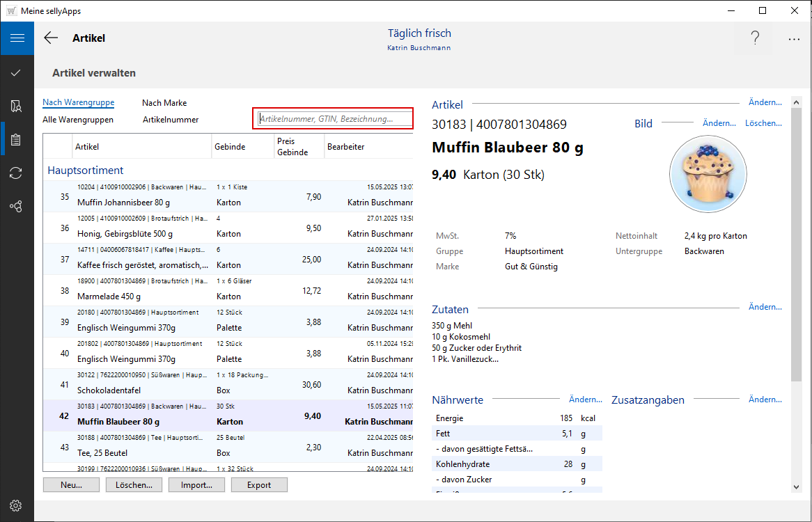Screen dimensions: 812x522
Task: Switch to the Nach Warengruppe tab
Action: pyautogui.click(x=78, y=102)
